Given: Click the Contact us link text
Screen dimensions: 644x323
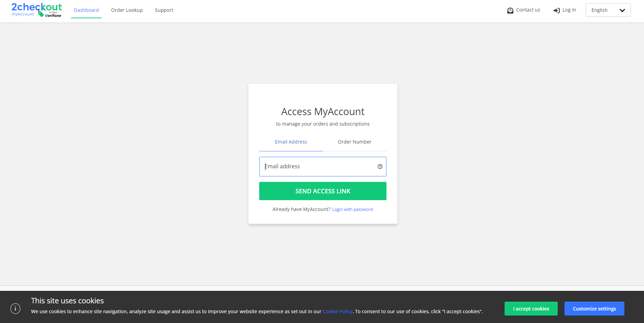Looking at the screenshot, I should pyautogui.click(x=528, y=10).
